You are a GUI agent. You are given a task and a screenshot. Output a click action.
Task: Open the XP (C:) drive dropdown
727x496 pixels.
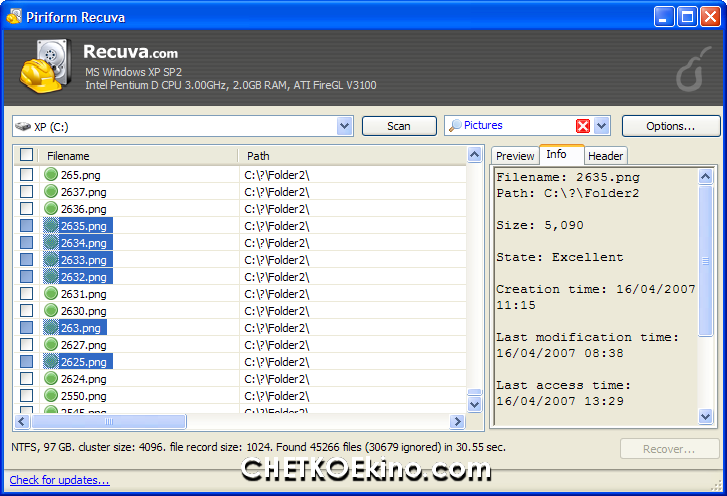coord(344,126)
